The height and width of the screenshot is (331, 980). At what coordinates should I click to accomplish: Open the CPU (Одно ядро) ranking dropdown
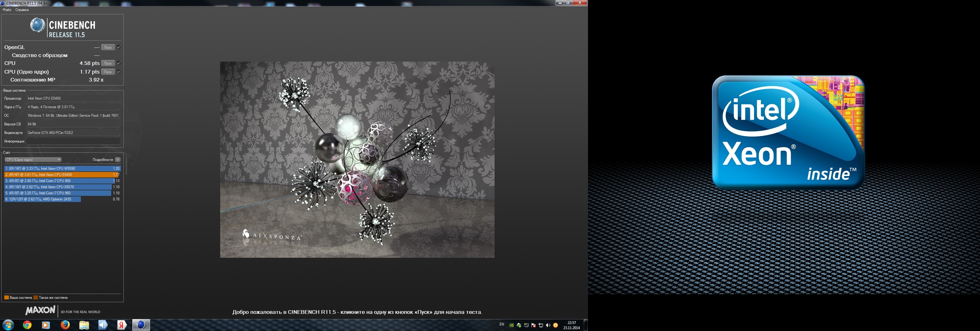[33, 160]
